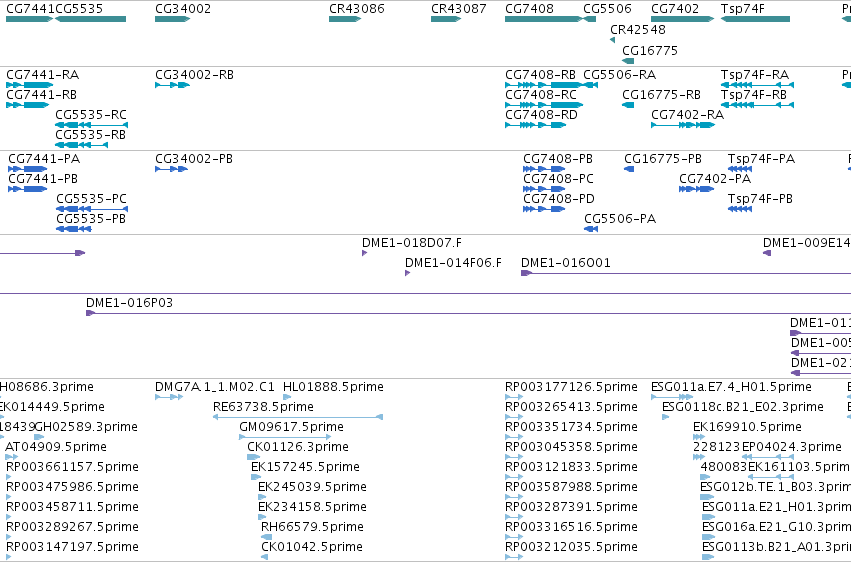
Task: Select the CG34002 gene glyph
Action: (x=173, y=19)
